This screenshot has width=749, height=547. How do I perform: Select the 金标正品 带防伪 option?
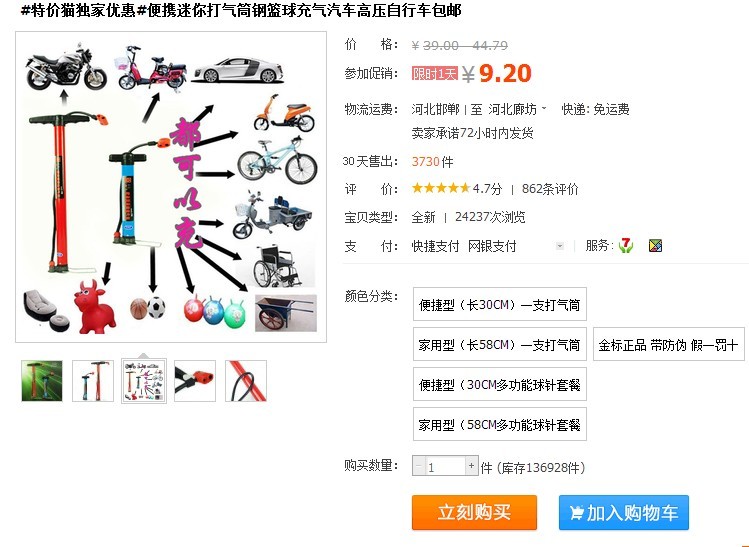(668, 344)
